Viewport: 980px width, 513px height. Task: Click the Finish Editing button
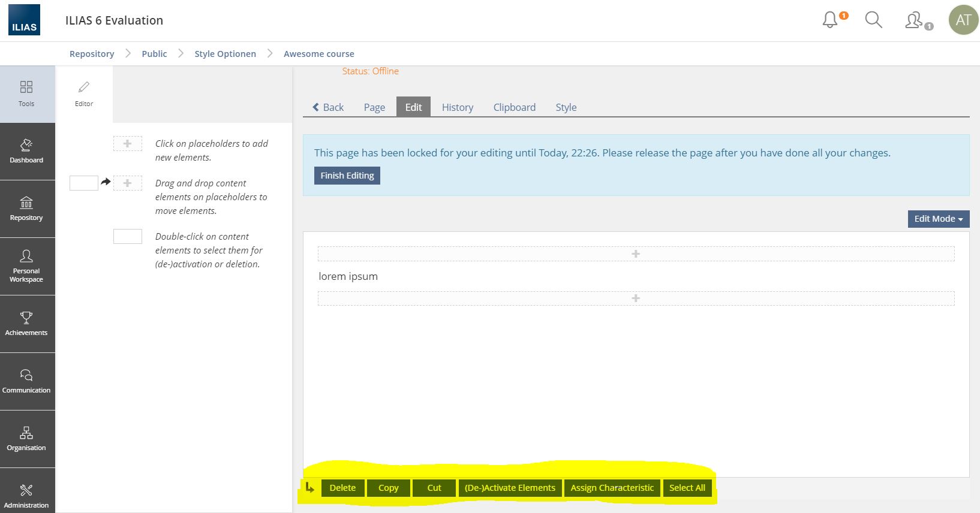[x=347, y=176]
